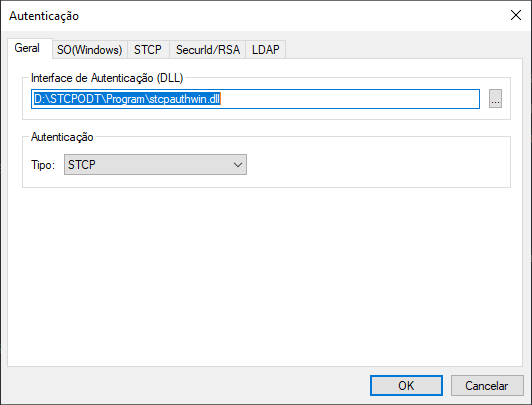Switch to the SO(Windows) tab
532x405 pixels.
[x=90, y=50]
